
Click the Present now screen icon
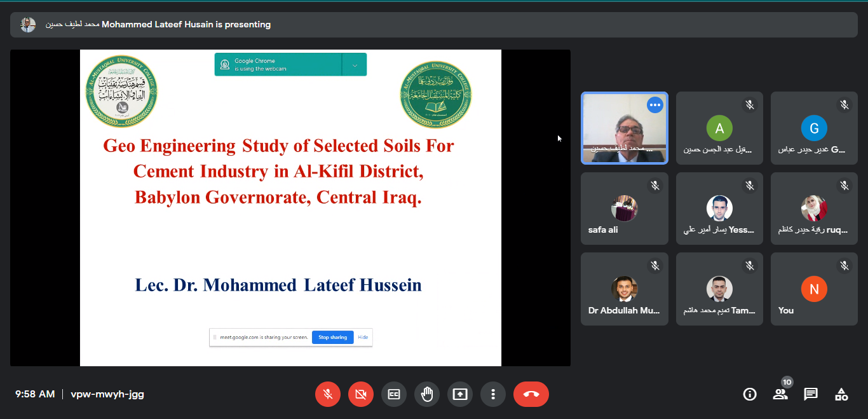pos(460,394)
